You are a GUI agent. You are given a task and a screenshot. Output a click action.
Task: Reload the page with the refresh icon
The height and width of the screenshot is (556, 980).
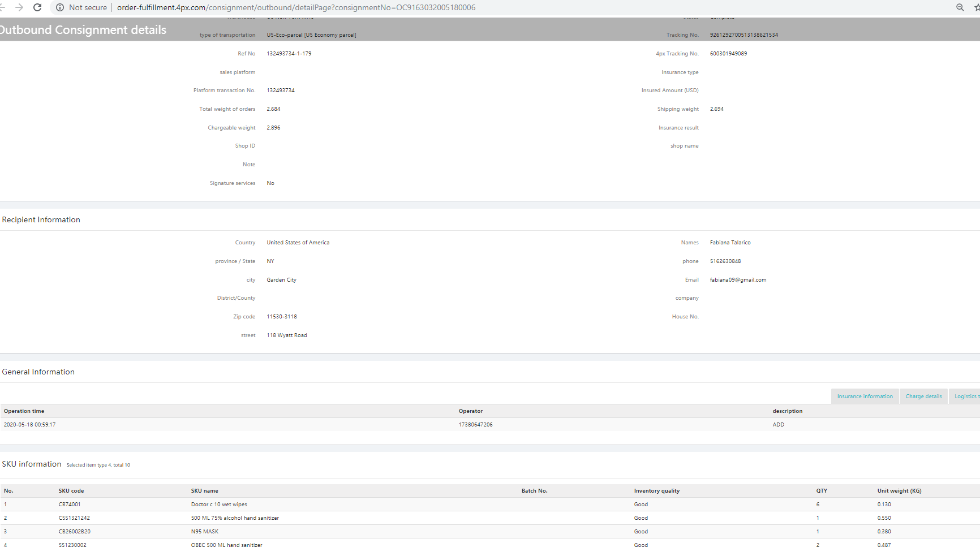pyautogui.click(x=37, y=7)
